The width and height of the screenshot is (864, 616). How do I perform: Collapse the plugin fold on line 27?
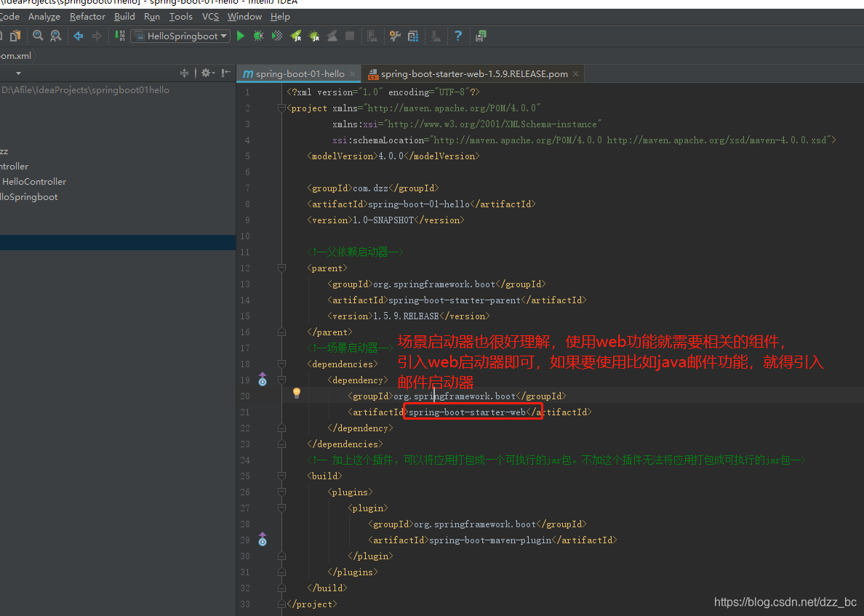(281, 508)
